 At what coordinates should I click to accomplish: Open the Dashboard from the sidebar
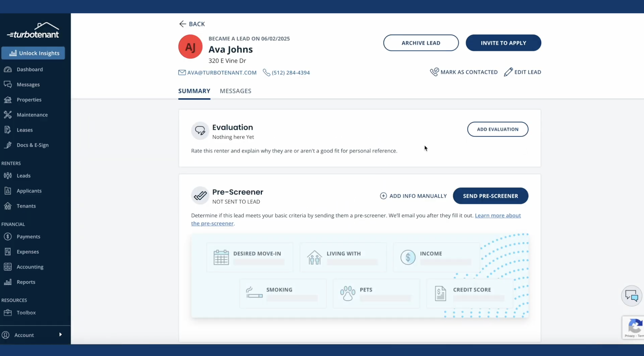point(8,69)
